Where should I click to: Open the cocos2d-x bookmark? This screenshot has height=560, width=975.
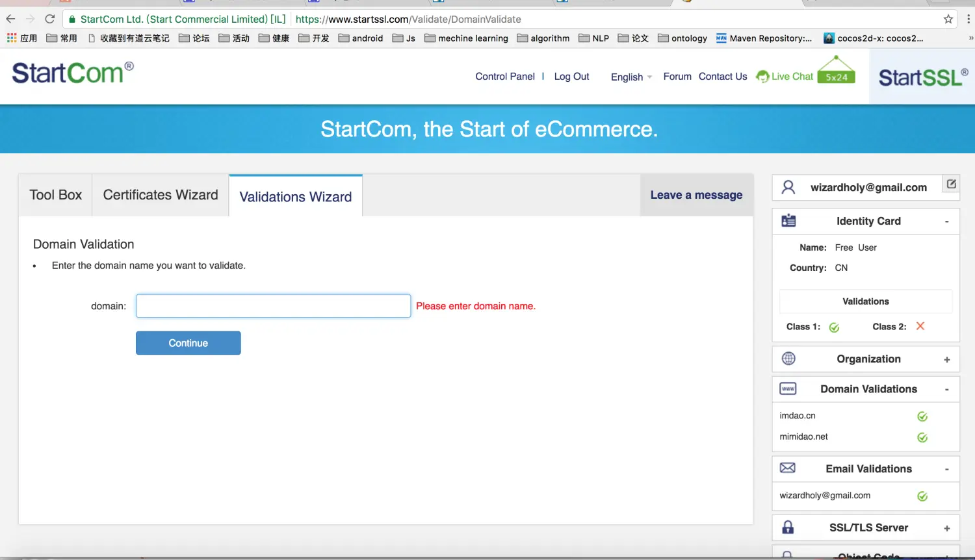click(873, 38)
